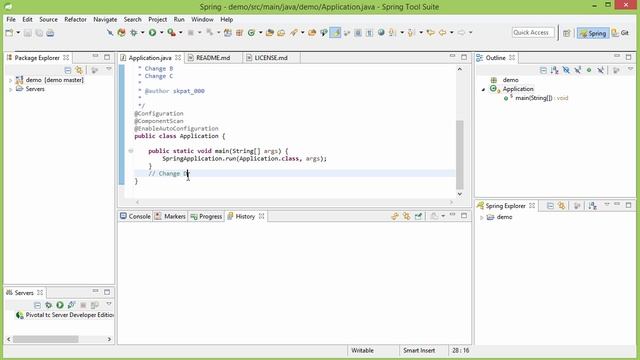
Task: Click the Smart Insert status bar entry
Action: tap(419, 351)
